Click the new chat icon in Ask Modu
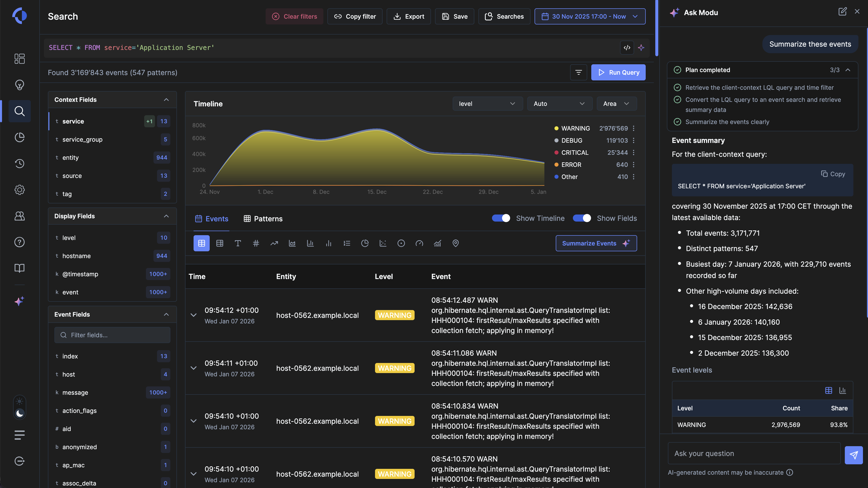Image resolution: width=868 pixels, height=488 pixels. click(x=842, y=12)
